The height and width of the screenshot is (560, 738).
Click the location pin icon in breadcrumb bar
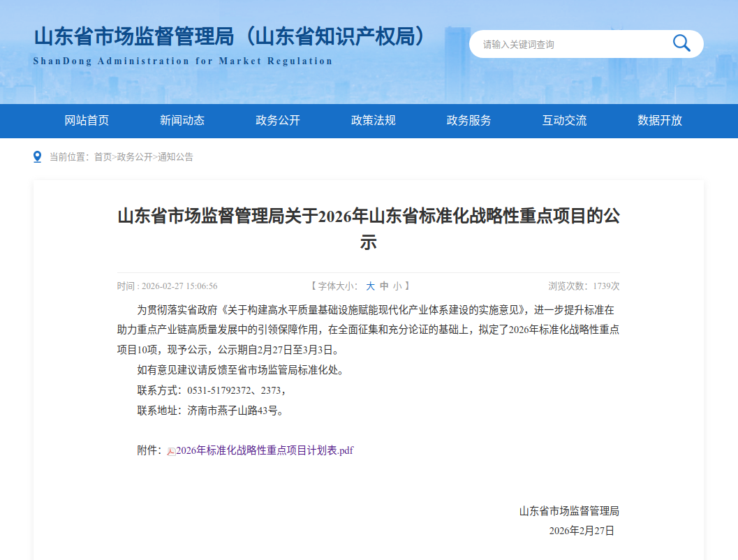[37, 156]
